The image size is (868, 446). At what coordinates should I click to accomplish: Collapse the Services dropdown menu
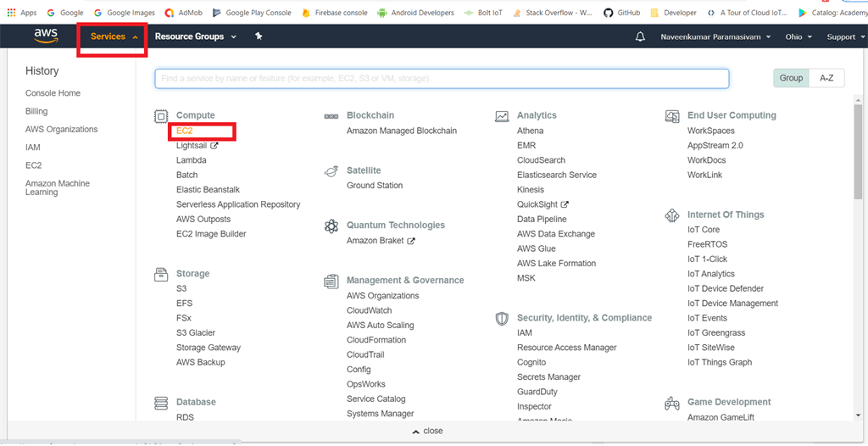[114, 36]
